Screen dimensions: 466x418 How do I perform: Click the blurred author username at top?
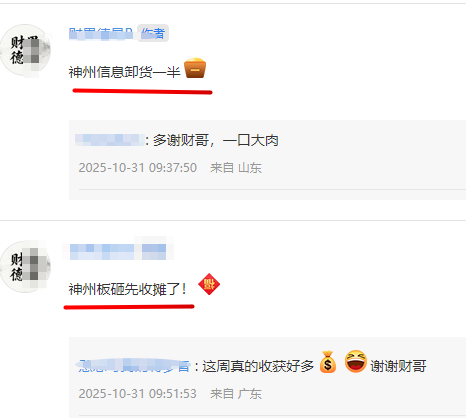101,34
